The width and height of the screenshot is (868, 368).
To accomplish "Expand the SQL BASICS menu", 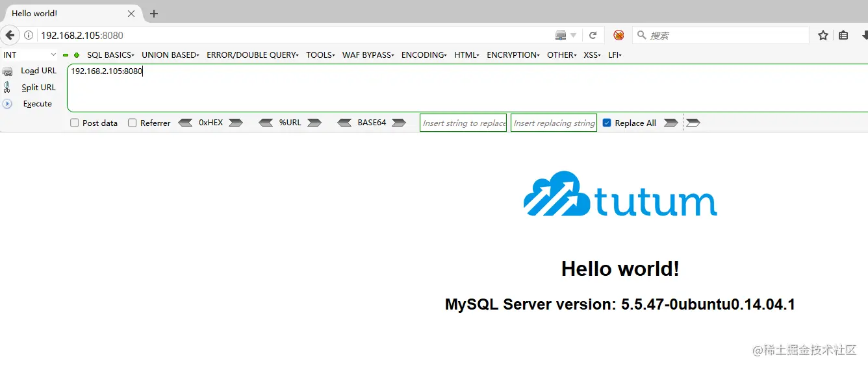I will coord(110,55).
